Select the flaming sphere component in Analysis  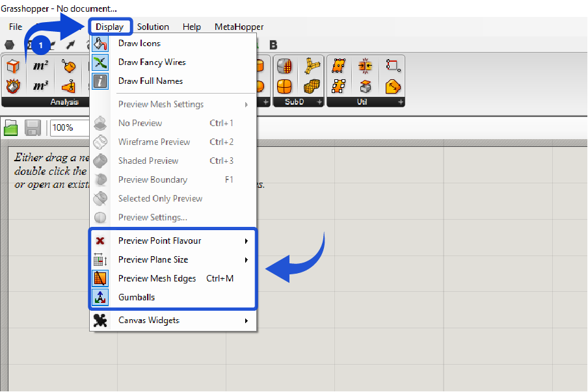pos(13,86)
